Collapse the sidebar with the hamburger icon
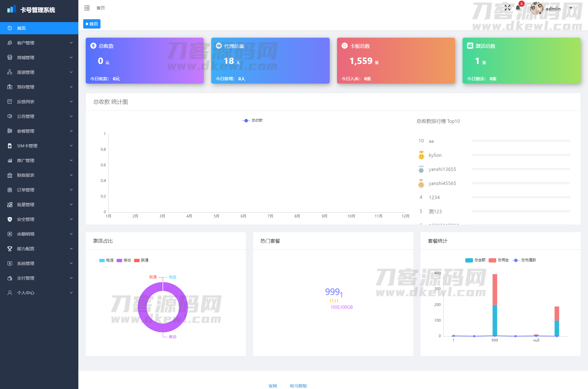The image size is (588, 389). 87,8
